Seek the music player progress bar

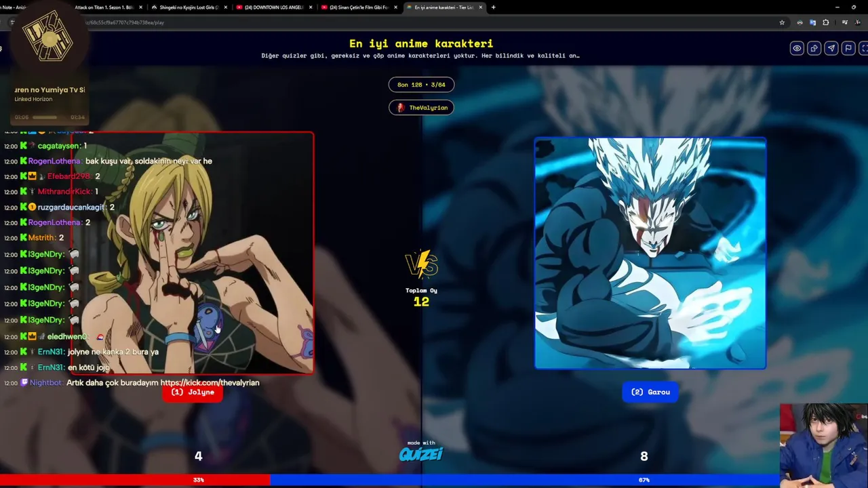coord(50,117)
